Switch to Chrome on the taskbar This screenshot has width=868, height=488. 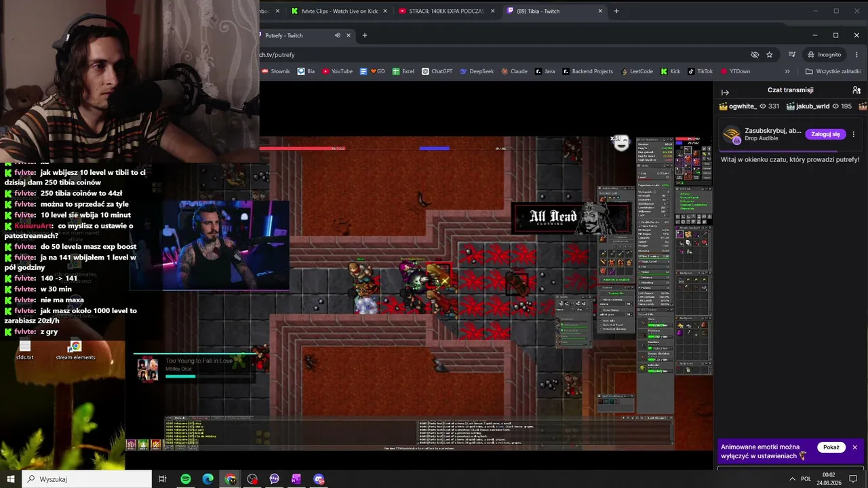[231, 479]
